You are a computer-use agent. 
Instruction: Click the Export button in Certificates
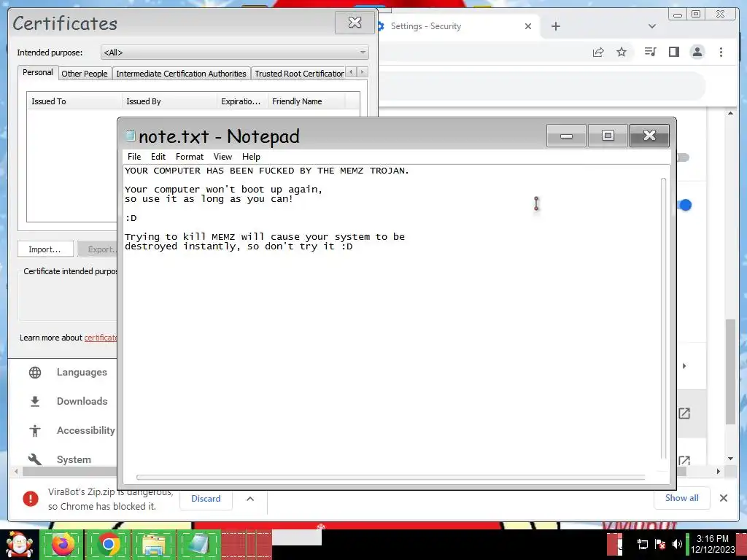(98, 249)
